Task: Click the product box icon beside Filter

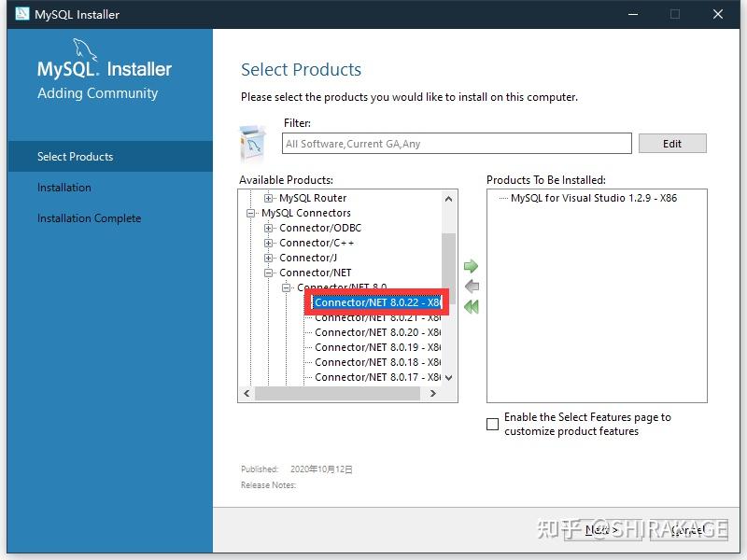Action: tap(252, 144)
